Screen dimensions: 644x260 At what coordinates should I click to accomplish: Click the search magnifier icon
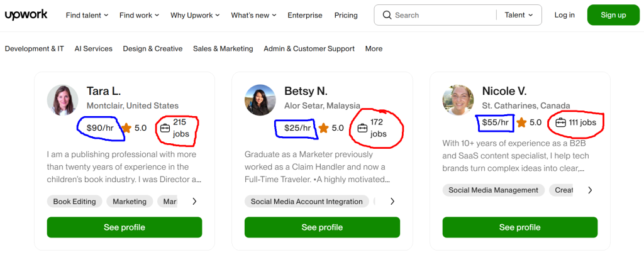point(387,15)
